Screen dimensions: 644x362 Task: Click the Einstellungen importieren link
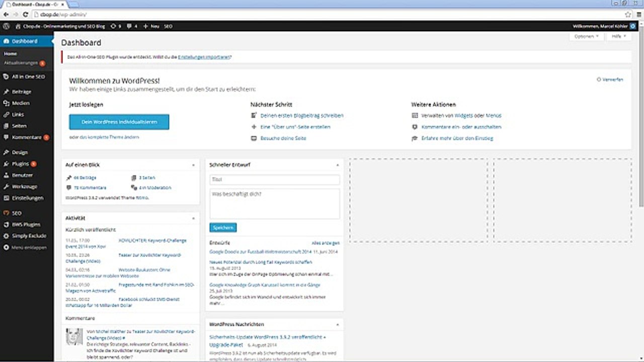(x=204, y=57)
